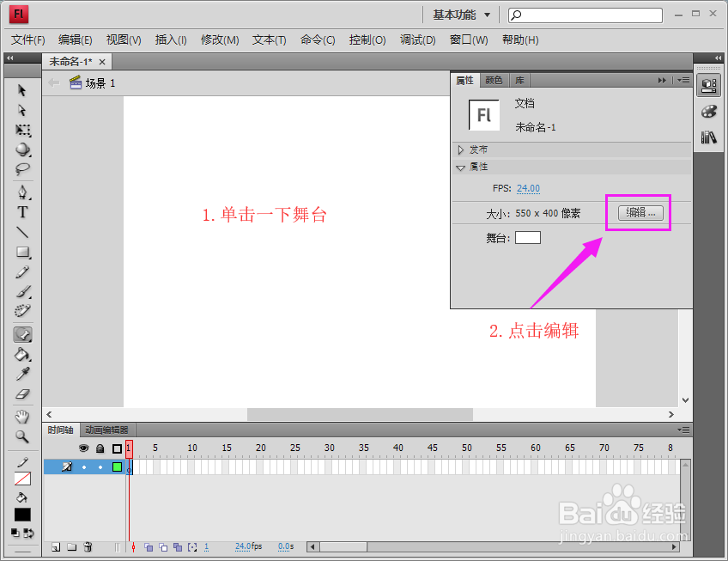Select the Free Transform tool
728x561 pixels.
(22, 130)
